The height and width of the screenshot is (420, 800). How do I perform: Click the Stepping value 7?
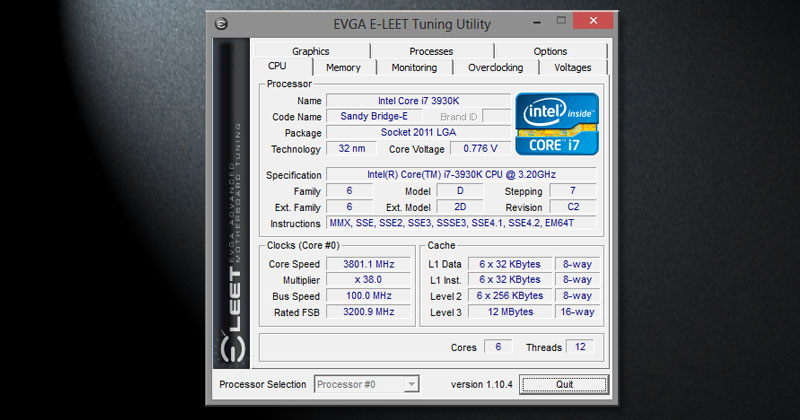[573, 191]
